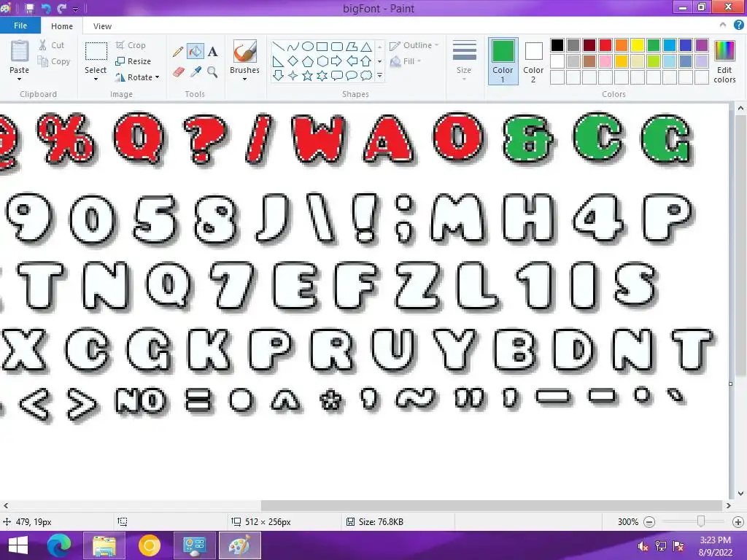Pick the black color swatch
This screenshot has width=747, height=560.
557,45
